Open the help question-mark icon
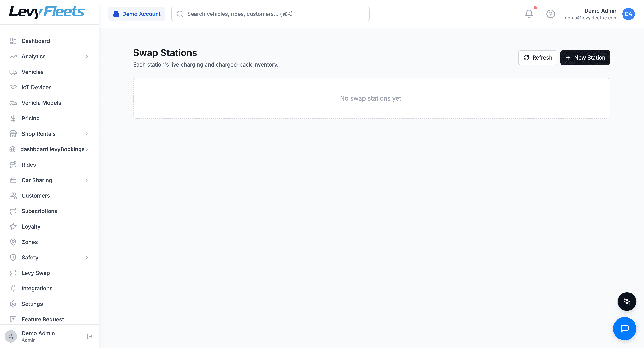 [x=551, y=14]
